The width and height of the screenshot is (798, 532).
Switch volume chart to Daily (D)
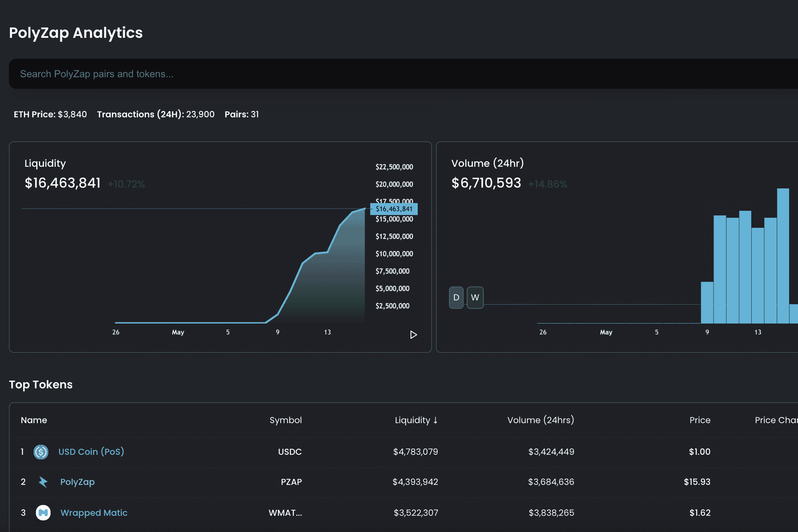tap(456, 298)
